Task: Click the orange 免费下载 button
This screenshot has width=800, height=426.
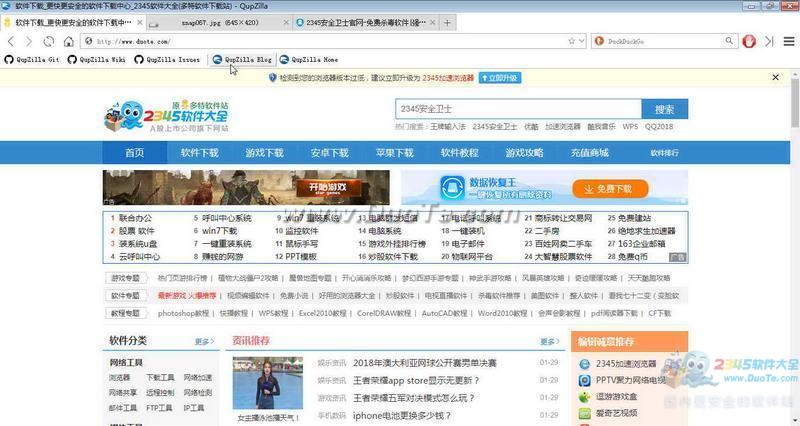Action: tap(610, 189)
